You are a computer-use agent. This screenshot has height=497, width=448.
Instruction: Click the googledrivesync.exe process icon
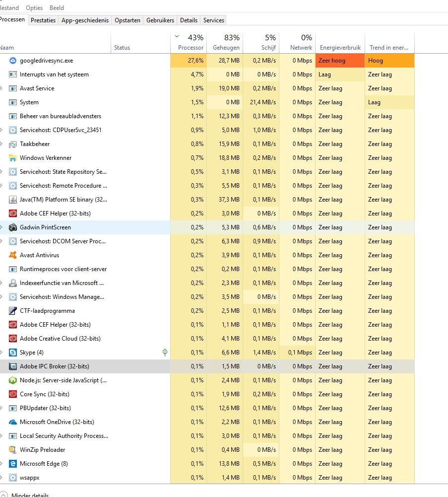tap(13, 61)
